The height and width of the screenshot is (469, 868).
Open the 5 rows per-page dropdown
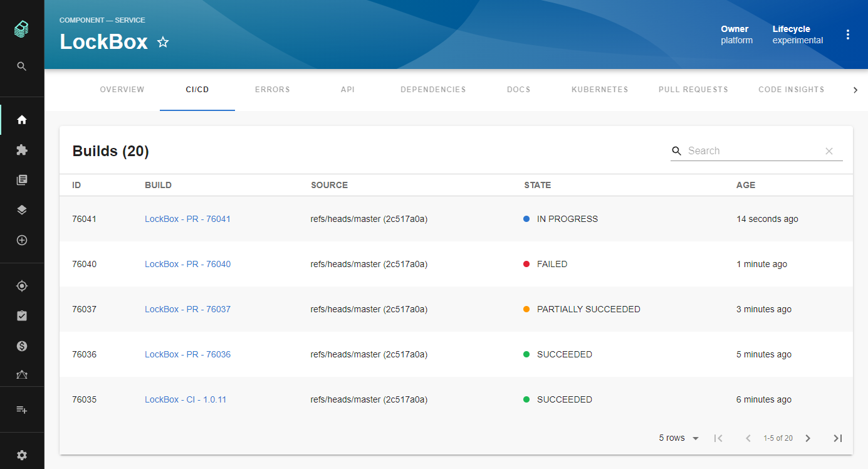point(679,438)
